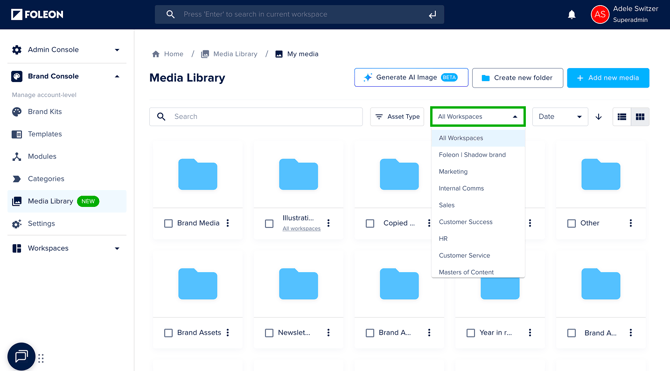
Task: Open Brand Assets folder options menu
Action: point(228,333)
